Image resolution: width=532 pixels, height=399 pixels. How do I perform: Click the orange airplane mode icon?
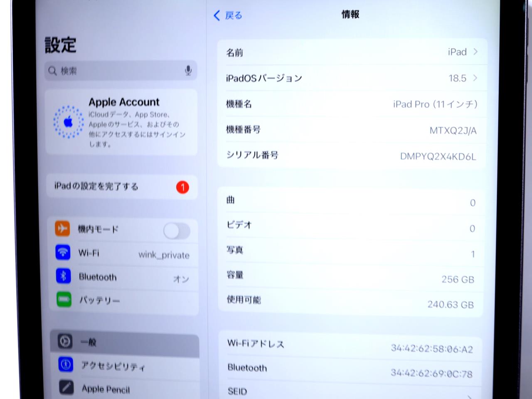click(62, 228)
